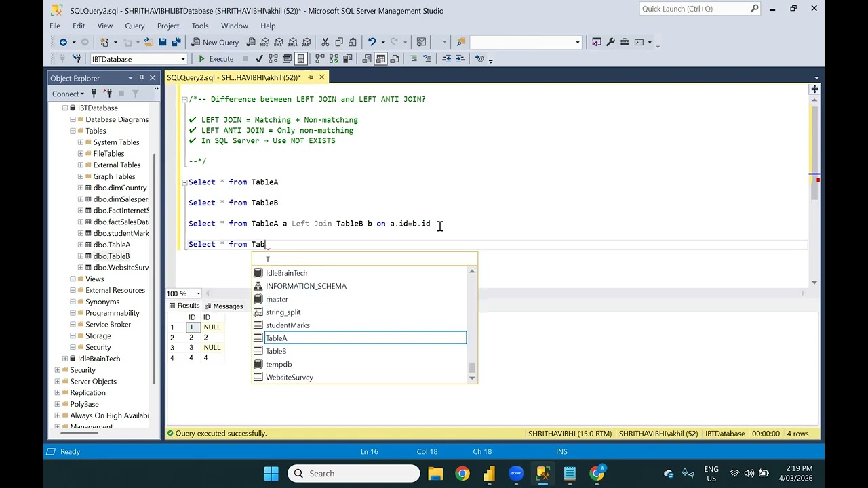
Task: Click the Save All icon
Action: [x=177, y=42]
